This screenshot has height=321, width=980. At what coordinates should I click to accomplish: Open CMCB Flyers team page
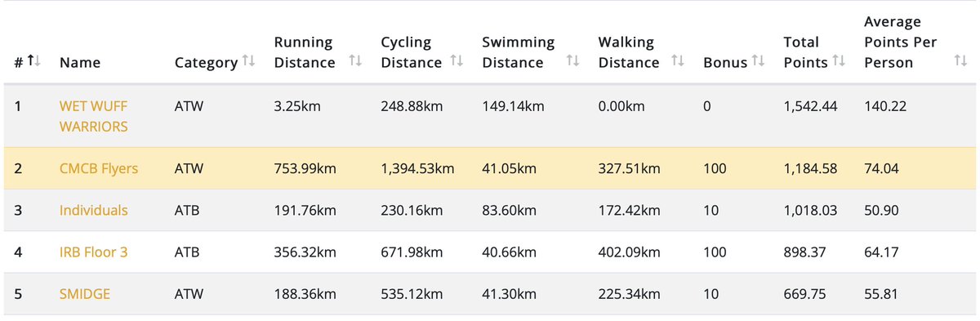coord(99,168)
